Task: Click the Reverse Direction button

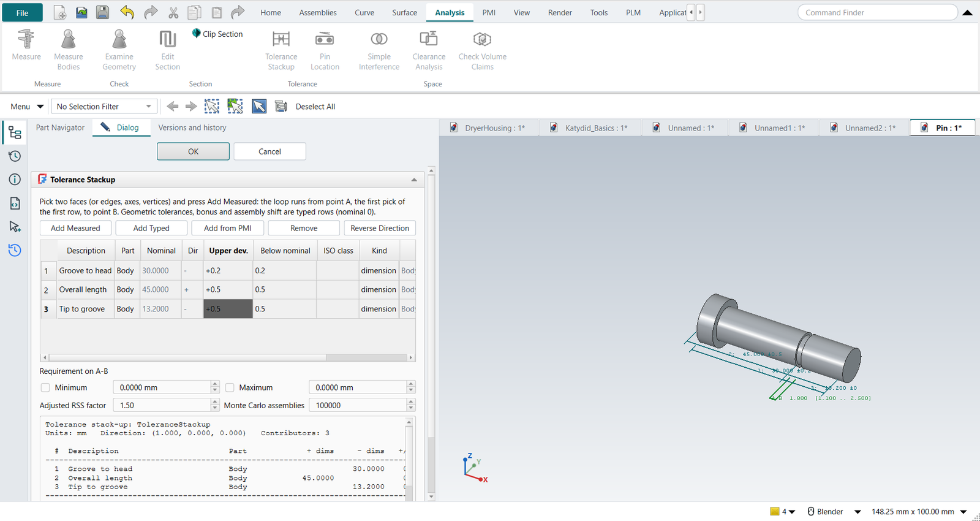Action: (380, 228)
